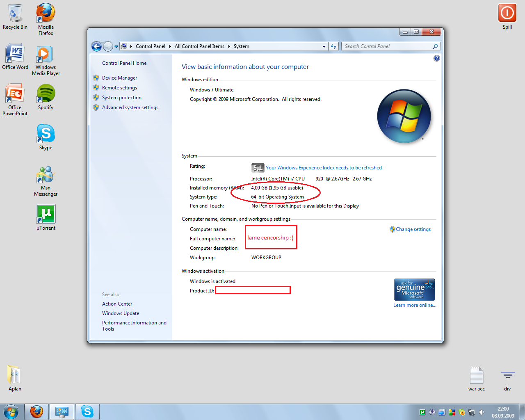This screenshot has height=420, width=525.
Task: Select the µTorrent desktop shortcut
Action: click(x=46, y=217)
